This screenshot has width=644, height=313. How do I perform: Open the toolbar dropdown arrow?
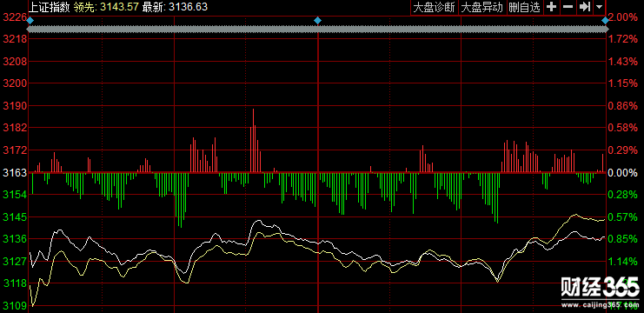tap(599, 7)
